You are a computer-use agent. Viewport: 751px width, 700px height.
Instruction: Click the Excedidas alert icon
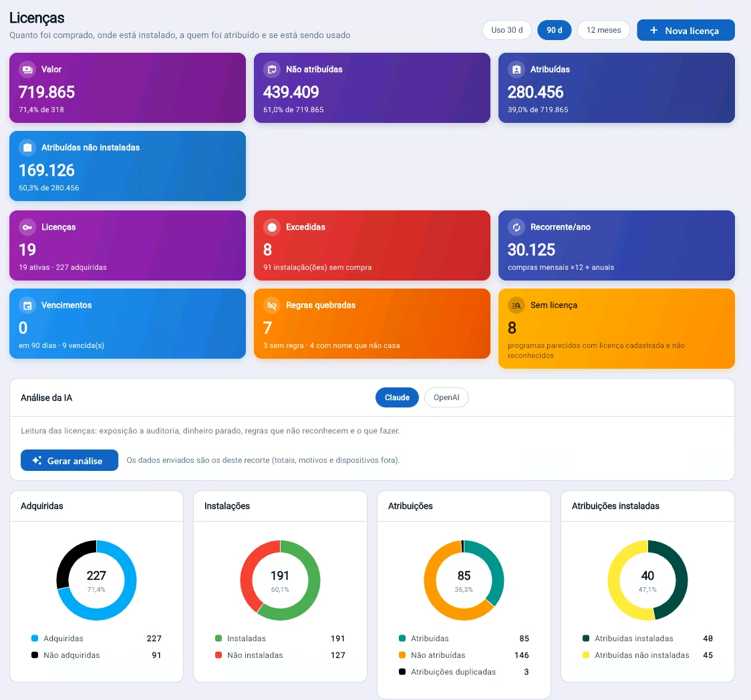[272, 227]
